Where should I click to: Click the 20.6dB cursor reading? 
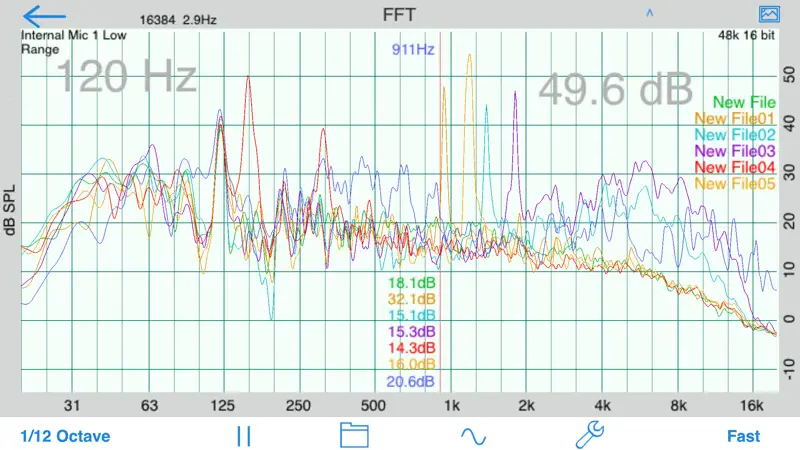click(x=410, y=382)
